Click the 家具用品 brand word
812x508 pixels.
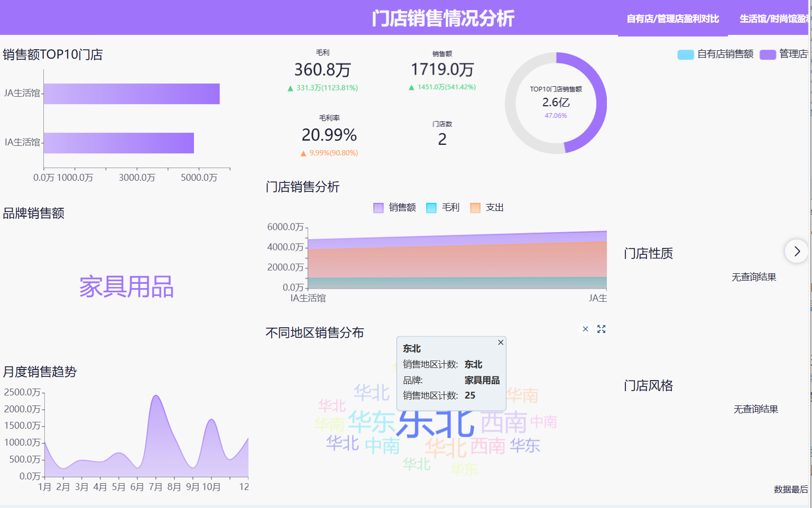tap(126, 287)
